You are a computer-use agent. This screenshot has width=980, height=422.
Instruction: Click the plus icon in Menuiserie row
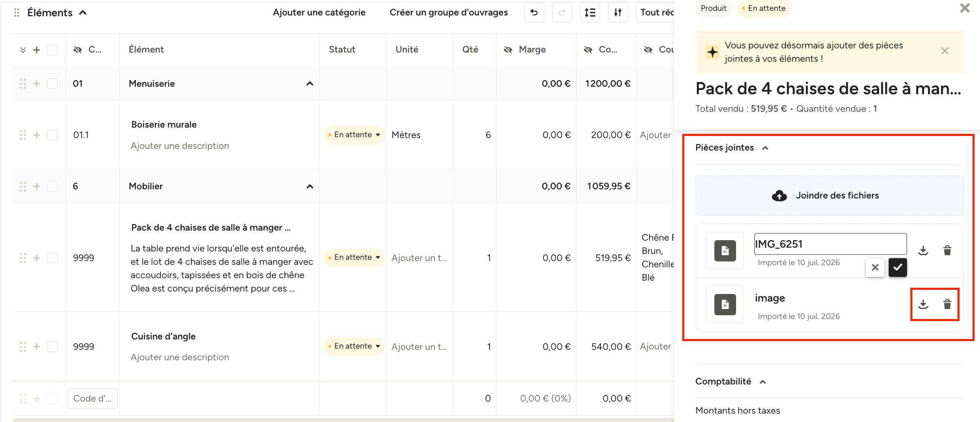(37, 84)
